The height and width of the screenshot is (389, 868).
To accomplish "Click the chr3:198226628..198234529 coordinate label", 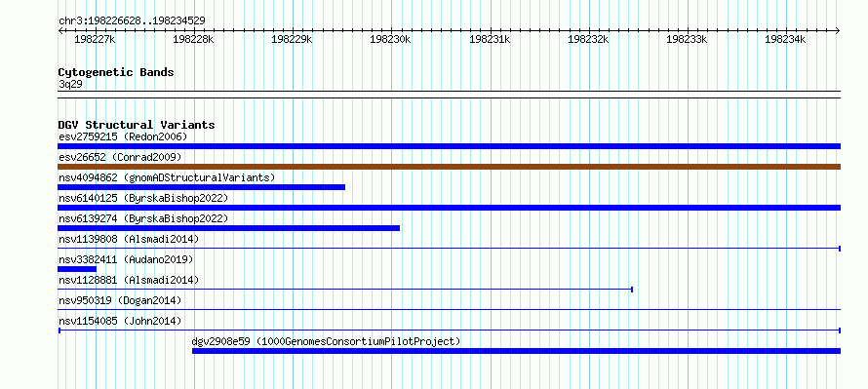I will click(x=132, y=20).
